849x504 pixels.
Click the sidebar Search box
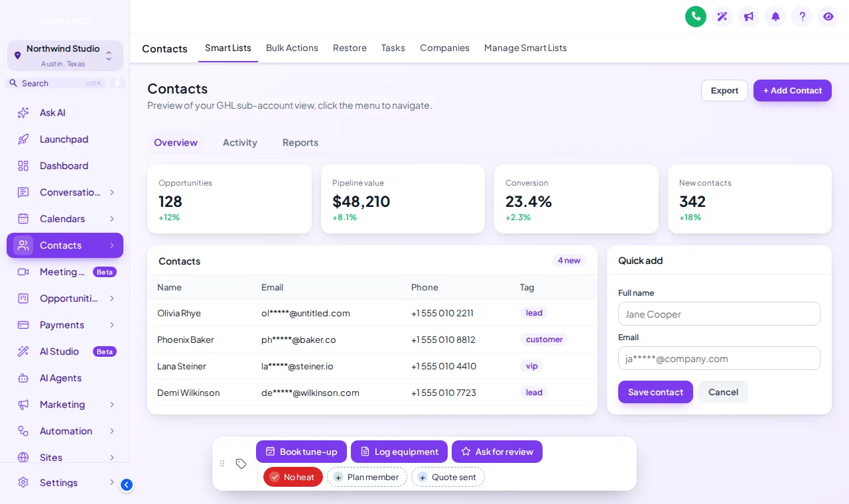[56, 83]
